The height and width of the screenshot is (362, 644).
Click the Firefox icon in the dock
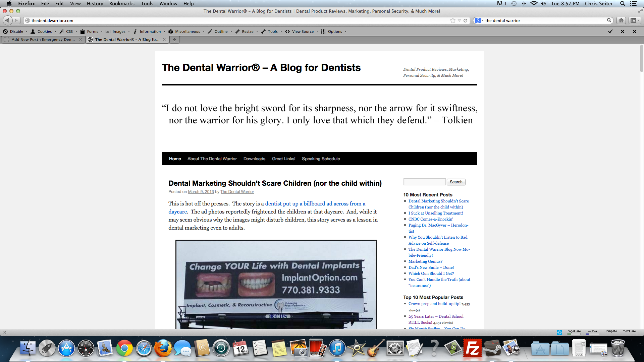click(163, 348)
